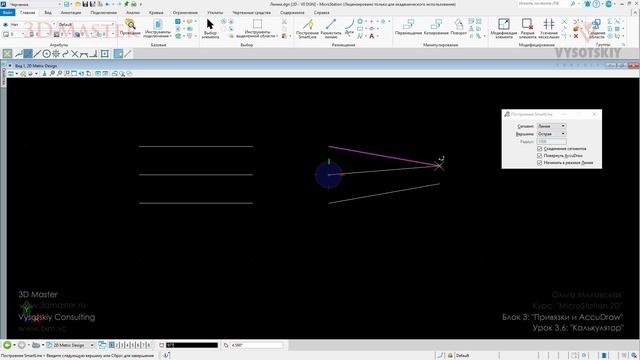Select the place text 'A' tool
The width and height of the screenshot is (640, 360).
pyautogui.click(x=371, y=36)
